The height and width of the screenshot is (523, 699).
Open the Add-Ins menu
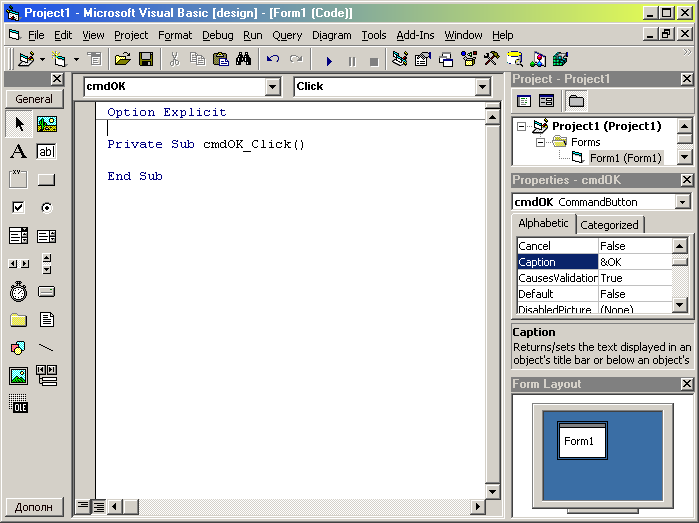pyautogui.click(x=415, y=35)
